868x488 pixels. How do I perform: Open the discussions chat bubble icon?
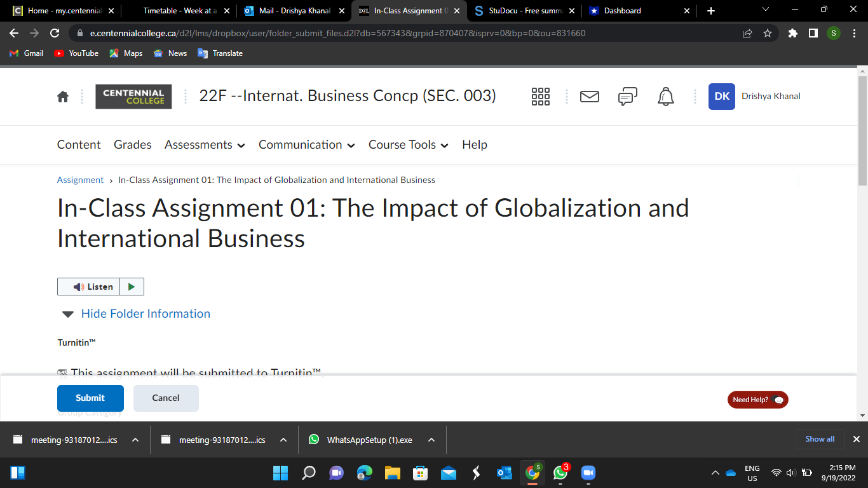point(627,96)
